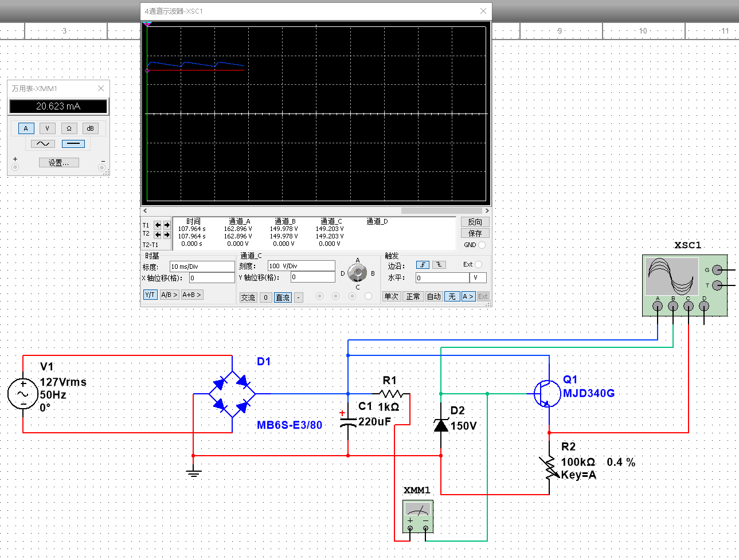Click the XSC1 oscilloscope instrument icon

(685, 285)
